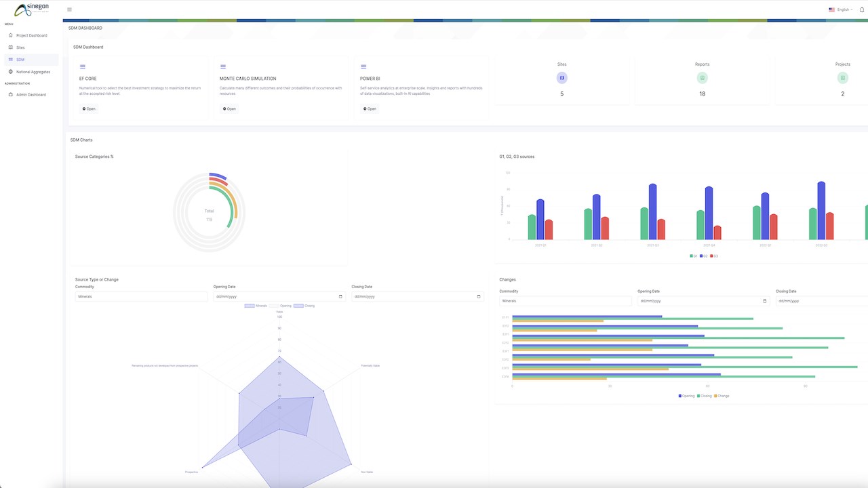Viewport: 868px width, 488px height.
Task: Click the SDM DASHBOARD breadcrumb title
Action: coord(85,28)
